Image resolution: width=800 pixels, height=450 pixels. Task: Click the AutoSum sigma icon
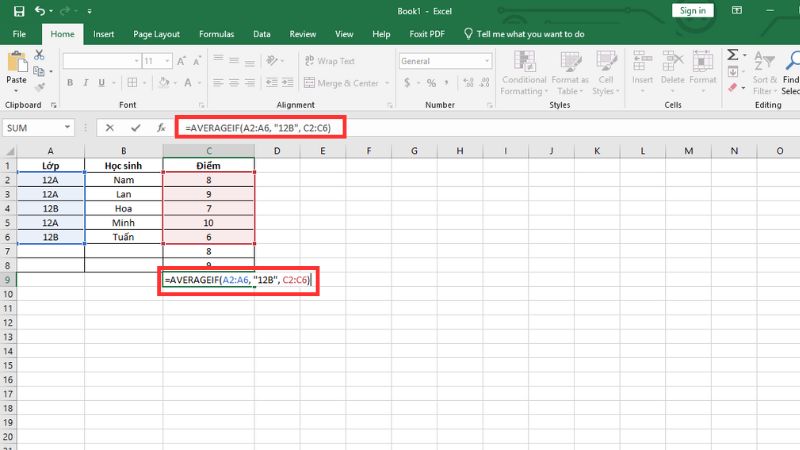click(732, 56)
